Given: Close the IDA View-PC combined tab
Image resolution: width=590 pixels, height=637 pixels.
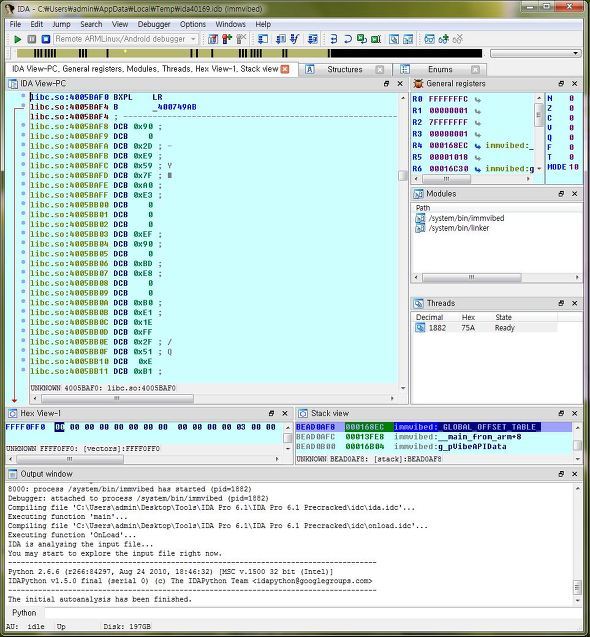Looking at the screenshot, I should pyautogui.click(x=285, y=69).
